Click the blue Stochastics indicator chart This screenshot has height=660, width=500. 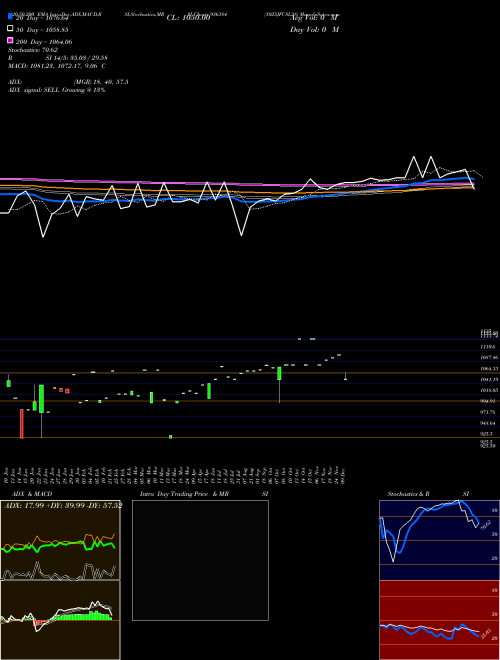pos(439,540)
